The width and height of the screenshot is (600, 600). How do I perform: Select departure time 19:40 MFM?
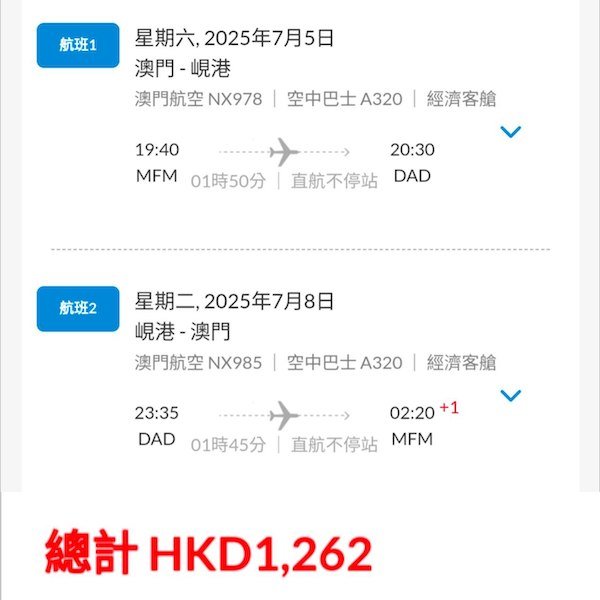(x=157, y=163)
